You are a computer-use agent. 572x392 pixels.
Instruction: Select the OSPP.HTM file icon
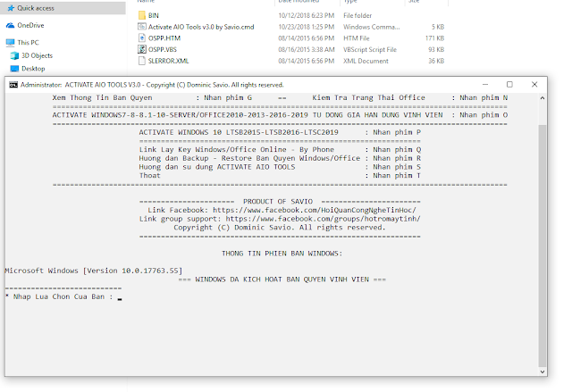(x=142, y=38)
